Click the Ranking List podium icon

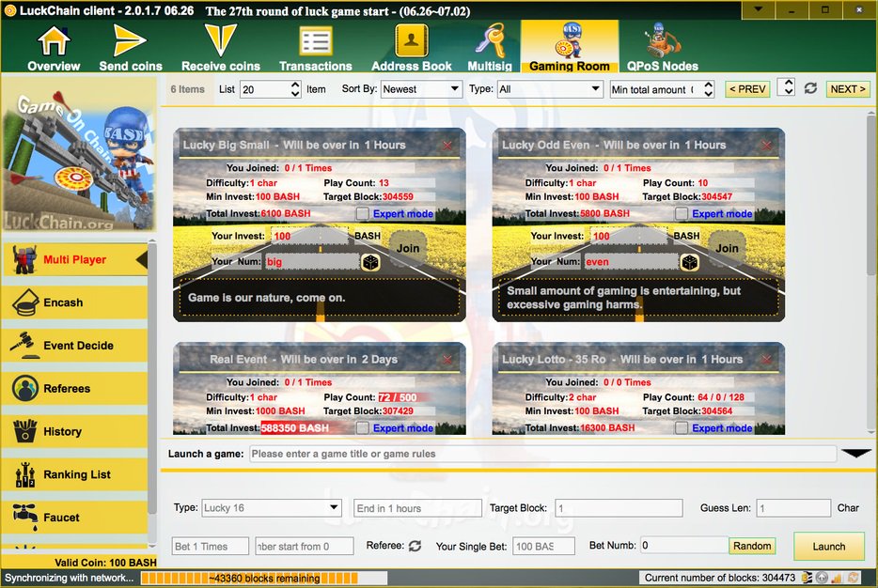point(25,474)
